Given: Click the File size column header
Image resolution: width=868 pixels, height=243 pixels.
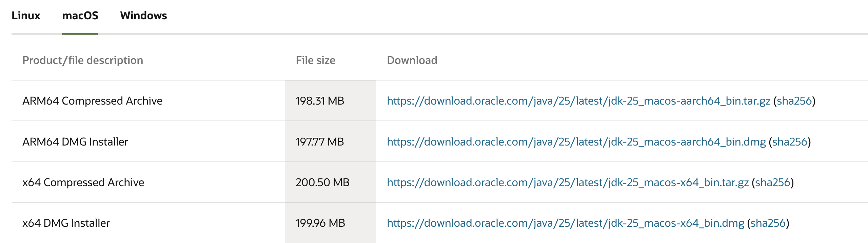Looking at the screenshot, I should click(315, 60).
